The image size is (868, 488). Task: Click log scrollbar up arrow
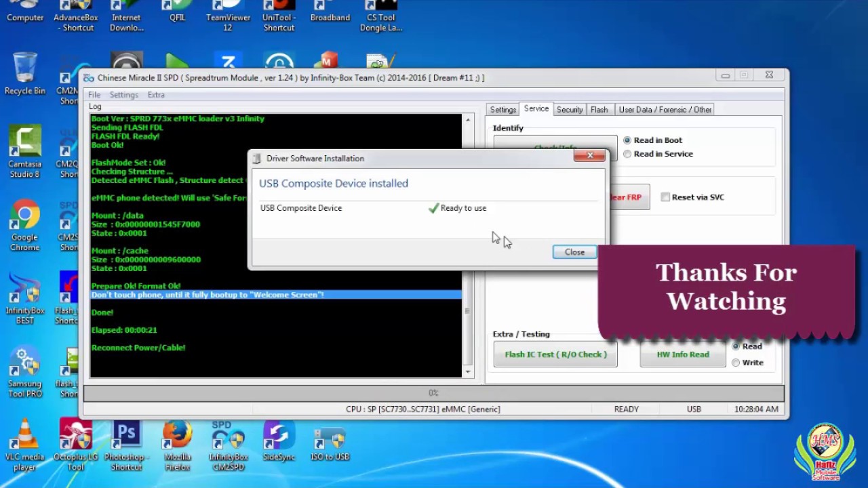pos(467,120)
